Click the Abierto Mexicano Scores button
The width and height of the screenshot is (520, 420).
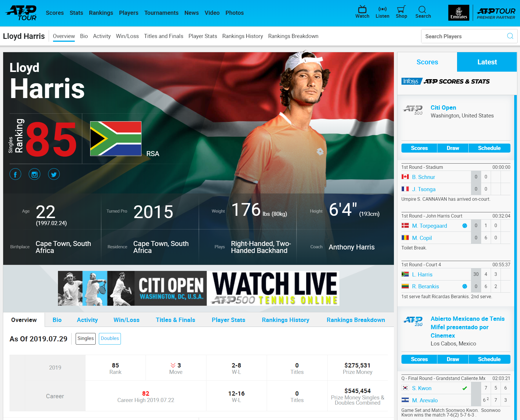pyautogui.click(x=419, y=359)
